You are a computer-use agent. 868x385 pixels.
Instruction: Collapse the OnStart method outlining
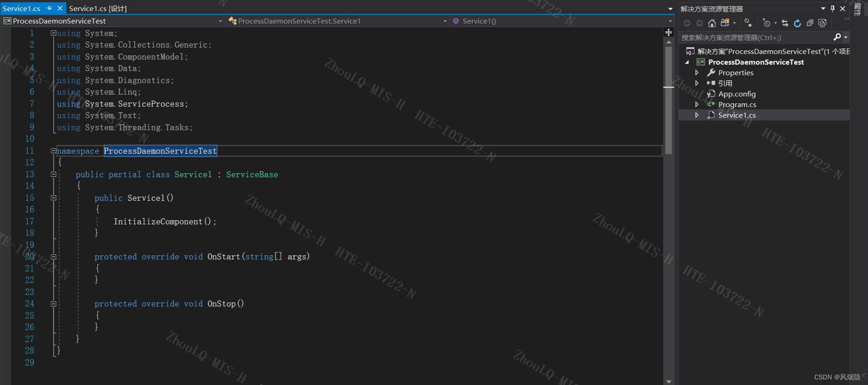54,257
